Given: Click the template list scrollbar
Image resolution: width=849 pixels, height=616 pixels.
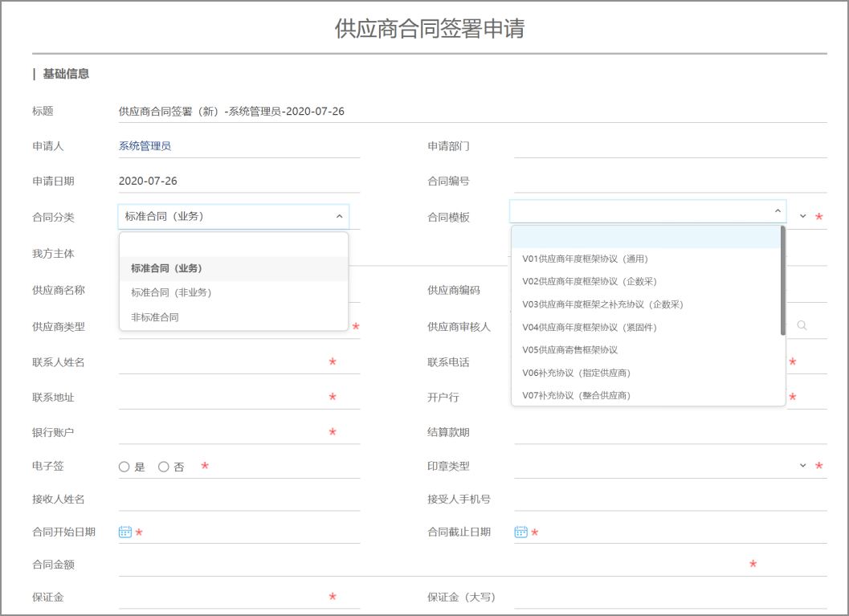Looking at the screenshot, I should [782, 281].
